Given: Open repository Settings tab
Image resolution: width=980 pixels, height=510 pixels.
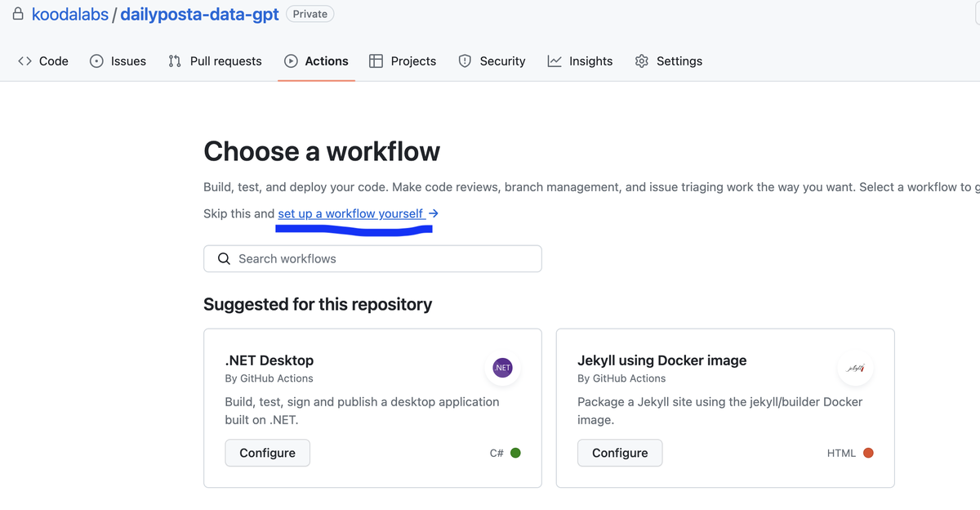Looking at the screenshot, I should (x=669, y=61).
